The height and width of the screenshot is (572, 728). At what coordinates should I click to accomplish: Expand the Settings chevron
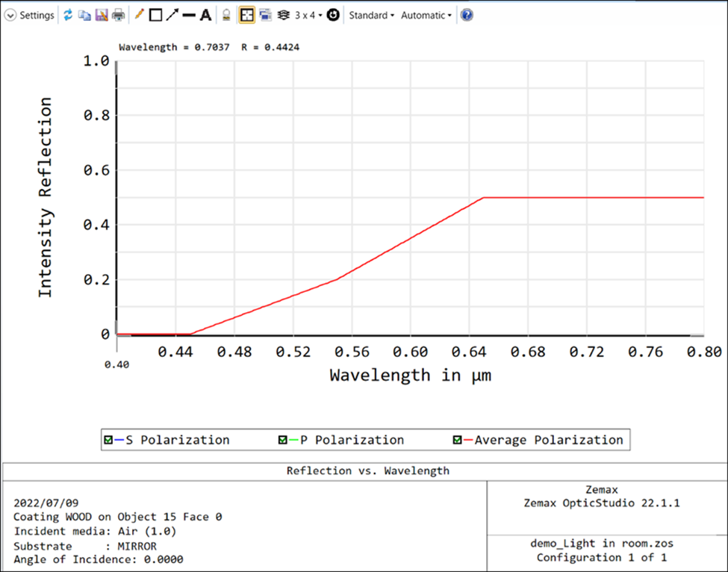[x=10, y=16]
